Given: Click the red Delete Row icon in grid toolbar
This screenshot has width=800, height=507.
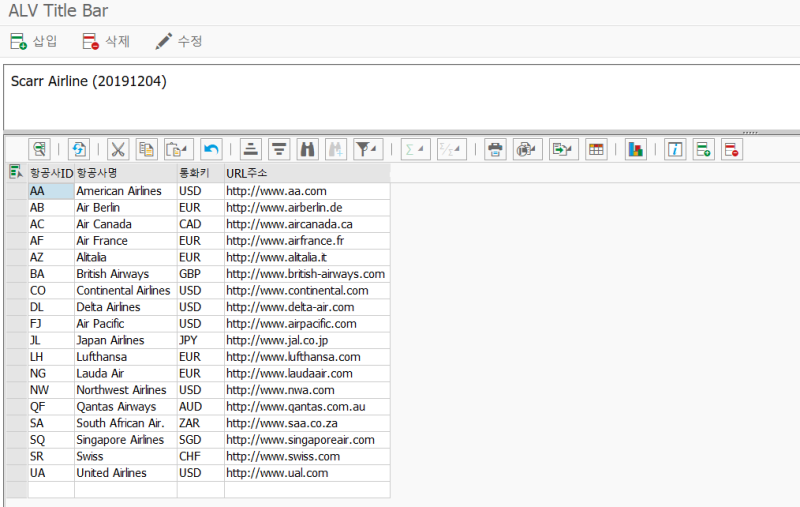Looking at the screenshot, I should pyautogui.click(x=732, y=149).
